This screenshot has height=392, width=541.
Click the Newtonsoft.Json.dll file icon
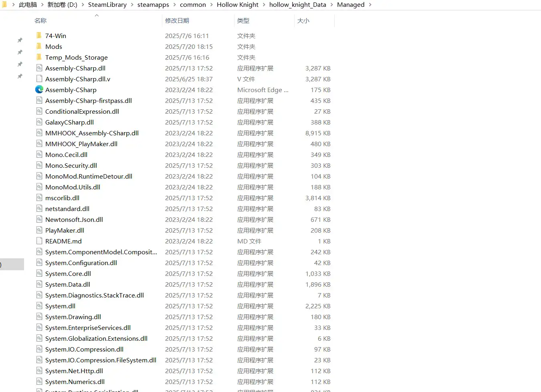39,219
